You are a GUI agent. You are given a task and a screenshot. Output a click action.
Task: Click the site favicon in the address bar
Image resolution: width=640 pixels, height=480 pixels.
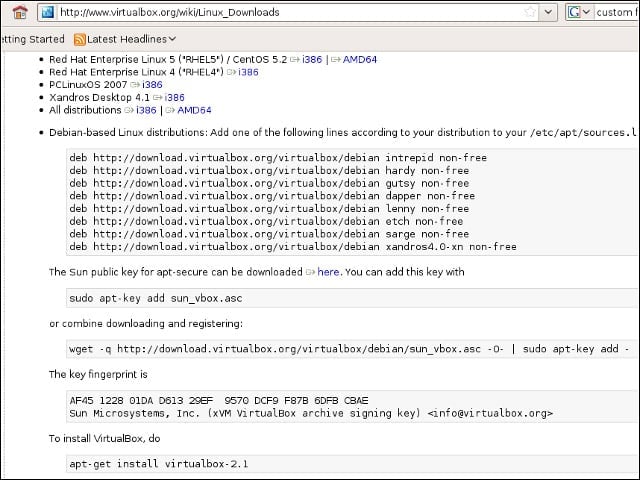48,12
